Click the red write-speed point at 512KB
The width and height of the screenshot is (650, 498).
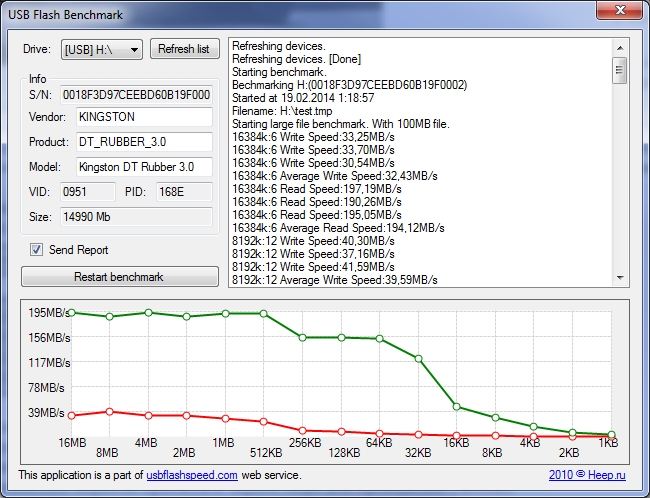(264, 422)
